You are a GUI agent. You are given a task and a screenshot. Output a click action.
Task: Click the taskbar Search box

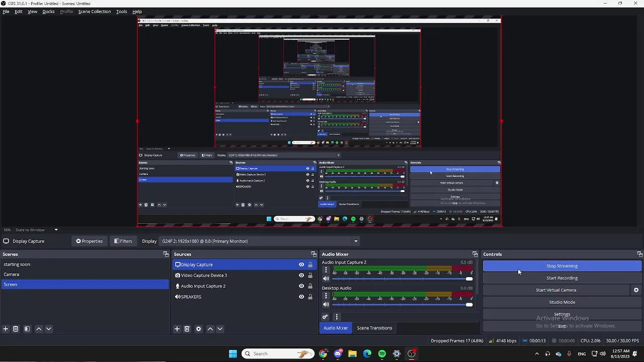point(278,354)
